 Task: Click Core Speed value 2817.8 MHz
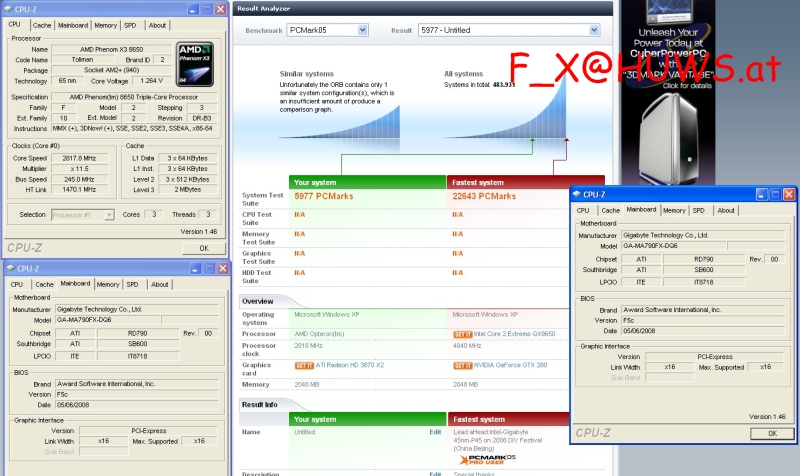(79, 158)
